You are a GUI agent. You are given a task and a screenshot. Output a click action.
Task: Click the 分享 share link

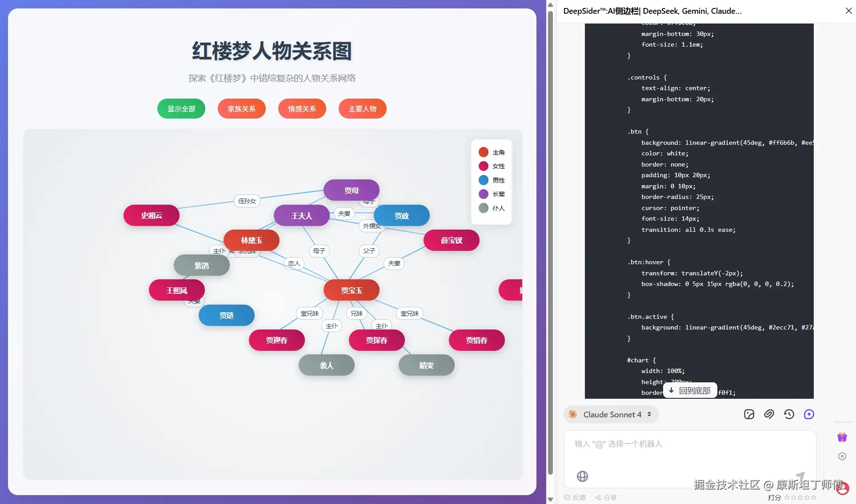tap(606, 497)
